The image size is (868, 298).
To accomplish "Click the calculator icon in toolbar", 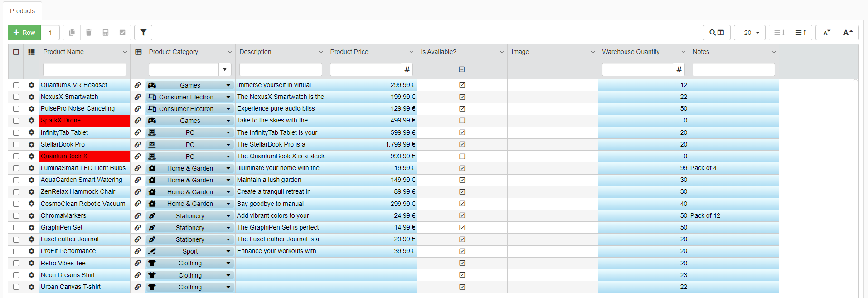I will pyautogui.click(x=106, y=33).
